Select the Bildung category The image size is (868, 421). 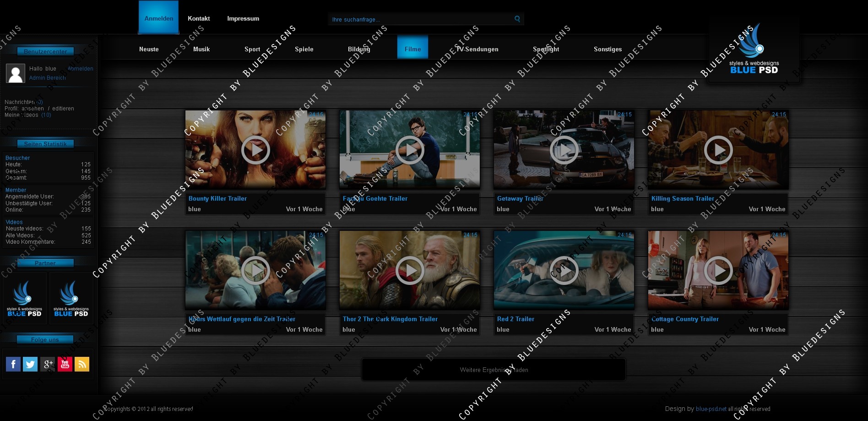[x=359, y=49]
